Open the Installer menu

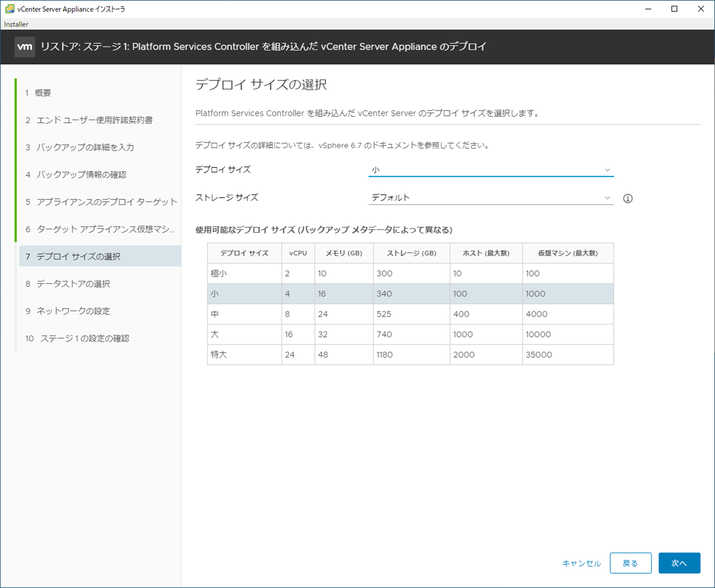coord(16,24)
